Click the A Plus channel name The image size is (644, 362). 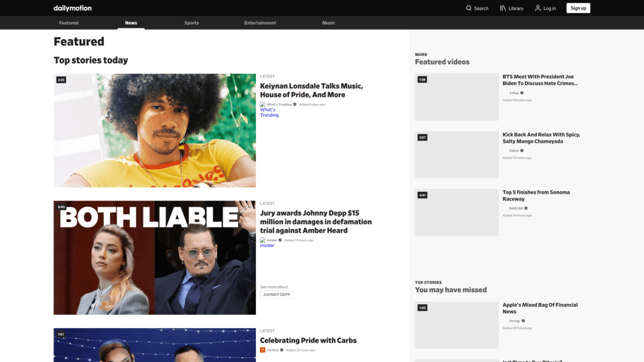pyautogui.click(x=514, y=93)
